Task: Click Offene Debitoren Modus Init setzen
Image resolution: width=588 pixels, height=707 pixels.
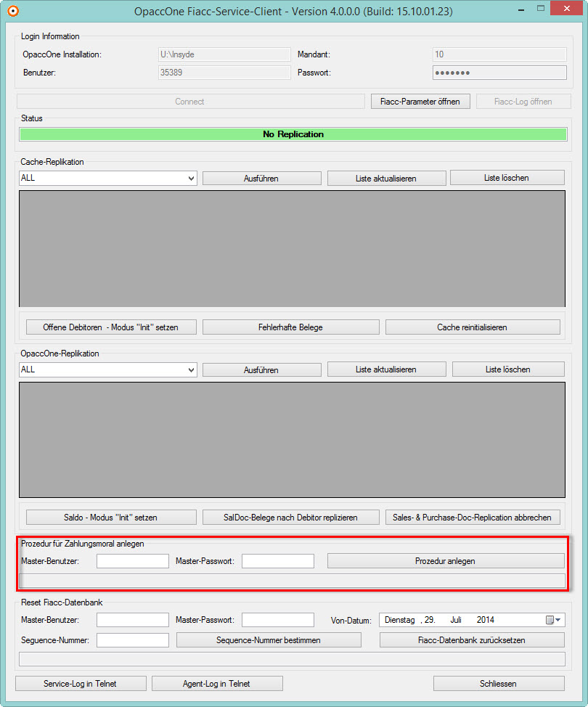Action: (111, 327)
